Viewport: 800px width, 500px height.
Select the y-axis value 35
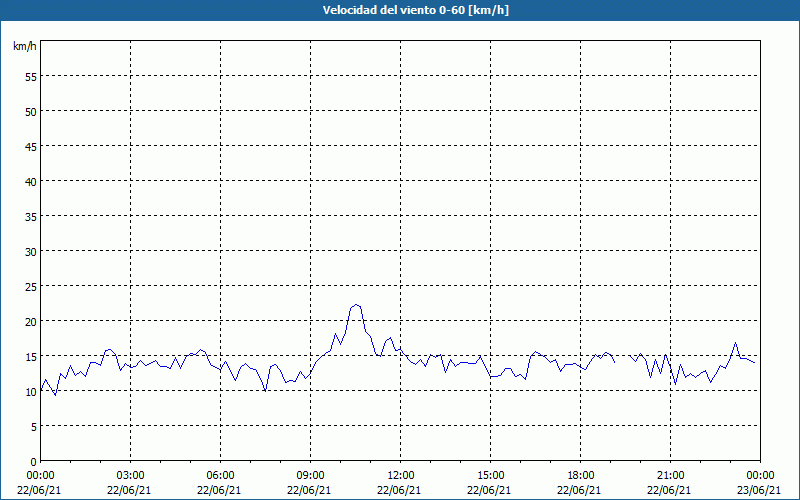pos(31,217)
